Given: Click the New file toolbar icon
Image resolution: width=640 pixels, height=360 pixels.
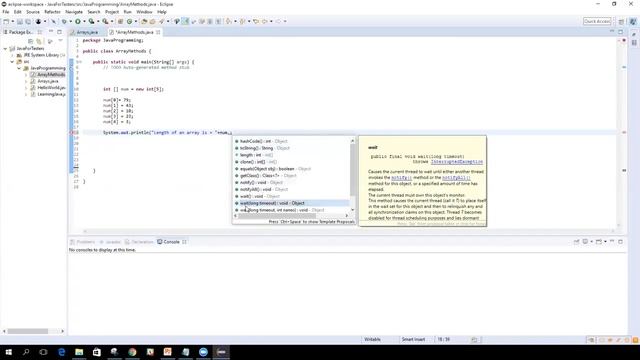Looking at the screenshot, I should click(x=6, y=21).
